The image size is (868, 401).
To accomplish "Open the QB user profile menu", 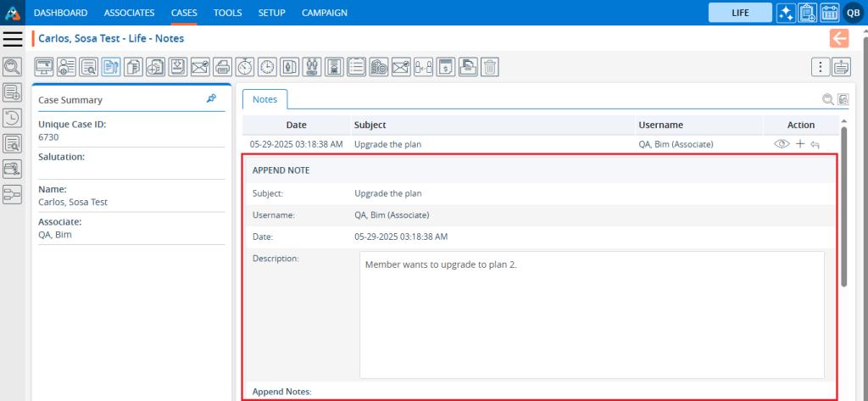I will 853,13.
